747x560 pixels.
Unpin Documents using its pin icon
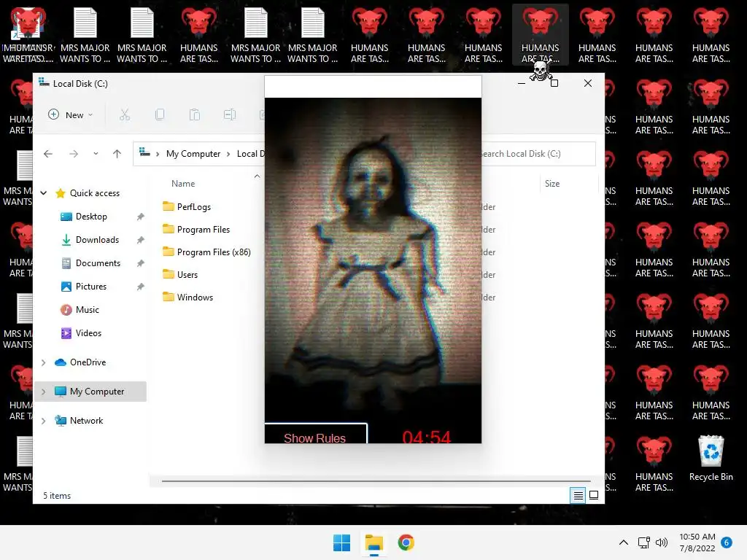coord(140,263)
